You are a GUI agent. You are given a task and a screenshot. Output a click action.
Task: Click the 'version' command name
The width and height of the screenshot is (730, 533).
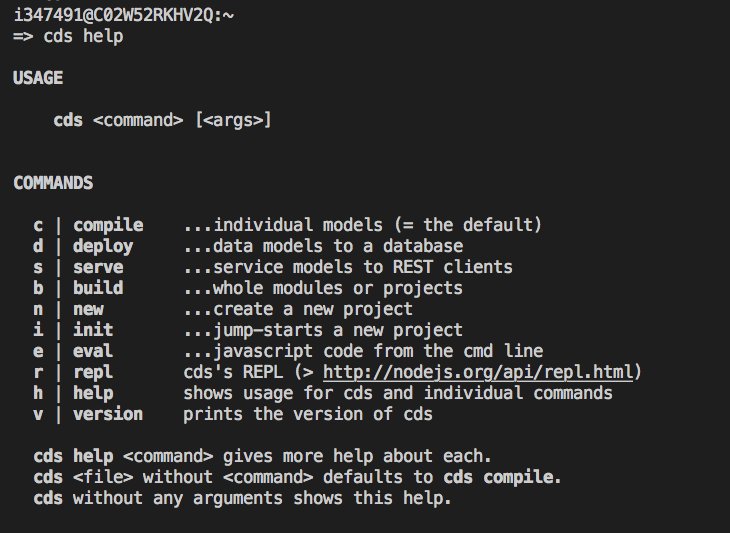(108, 414)
